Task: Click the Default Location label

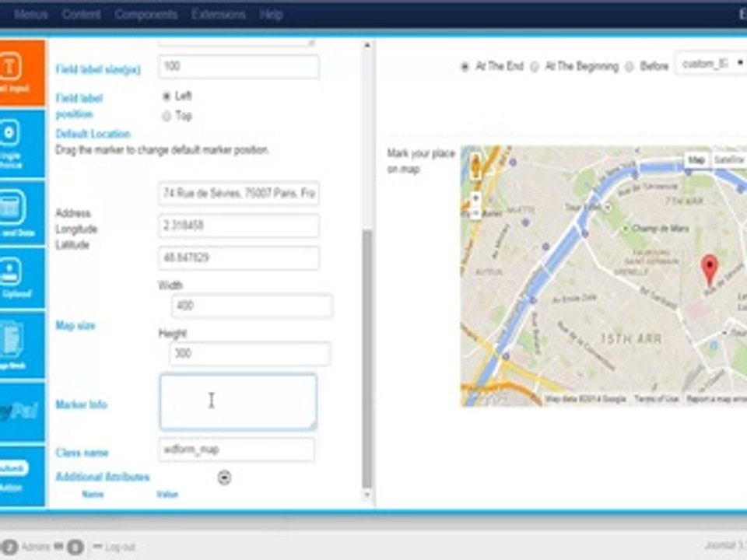Action: coord(93,134)
